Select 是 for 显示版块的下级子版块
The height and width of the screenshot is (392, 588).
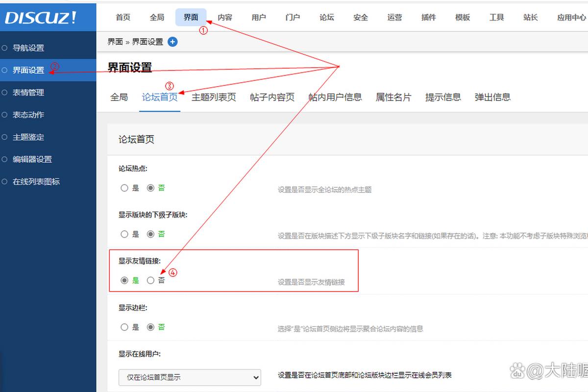124,234
